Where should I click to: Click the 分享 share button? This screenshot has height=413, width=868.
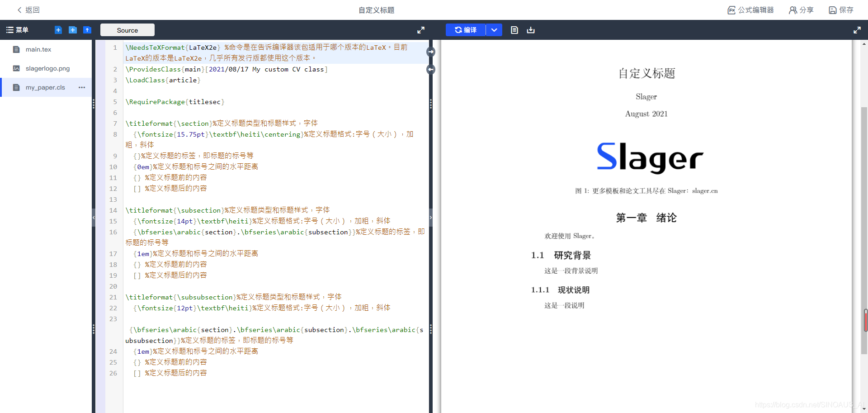[x=801, y=10]
